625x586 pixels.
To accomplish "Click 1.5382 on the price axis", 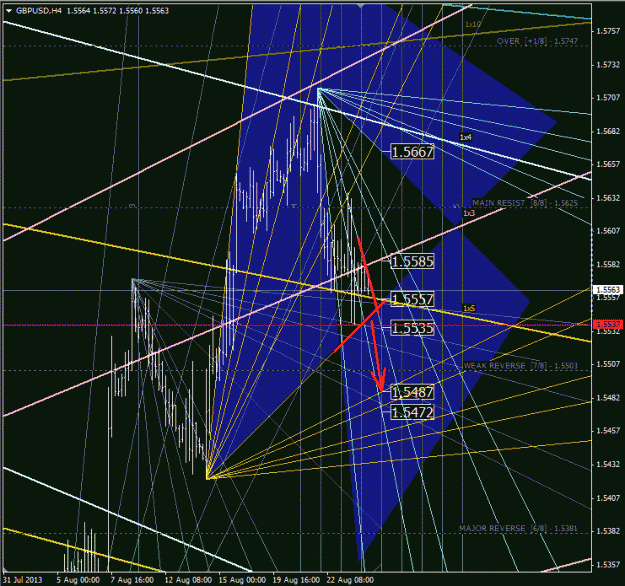I will coord(608,531).
